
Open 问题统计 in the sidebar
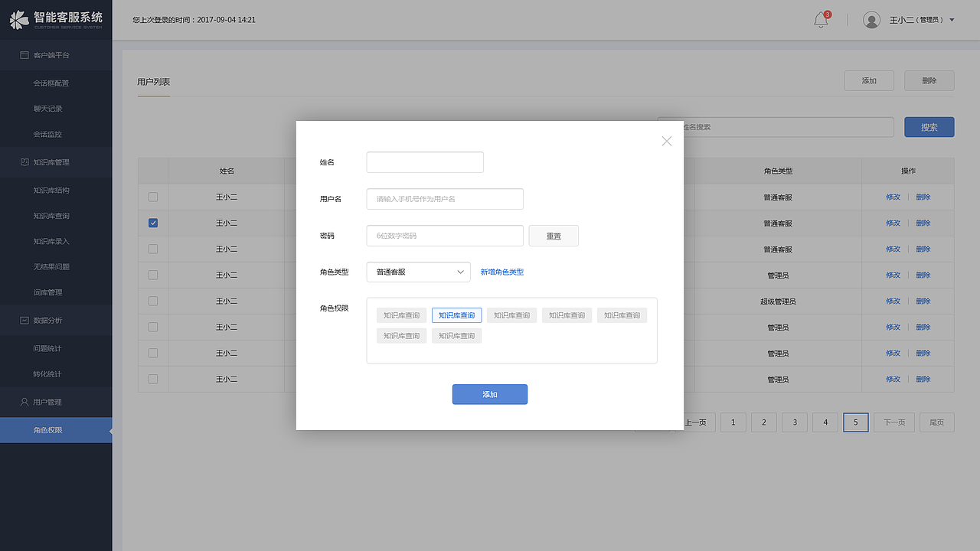pos(47,348)
